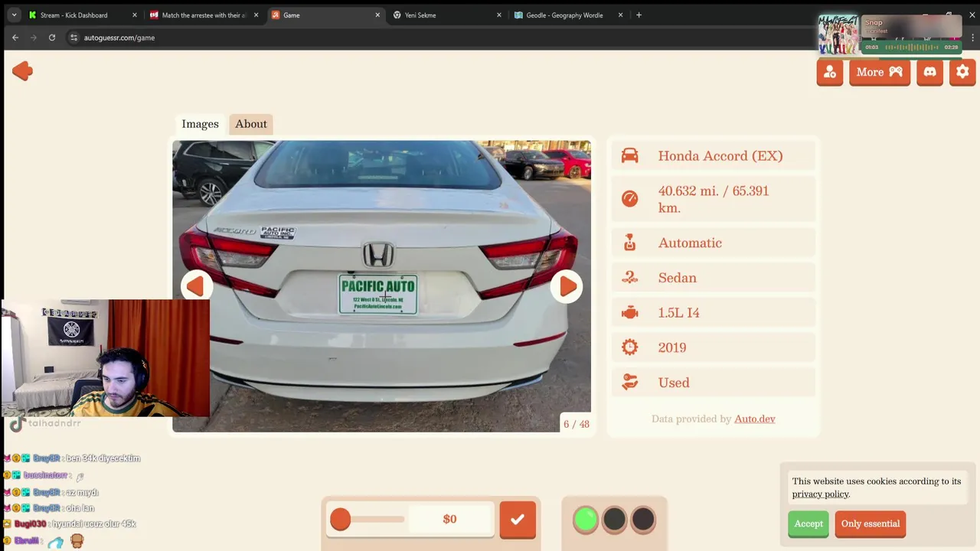
Task: Switch to the About tab
Action: [x=251, y=124]
